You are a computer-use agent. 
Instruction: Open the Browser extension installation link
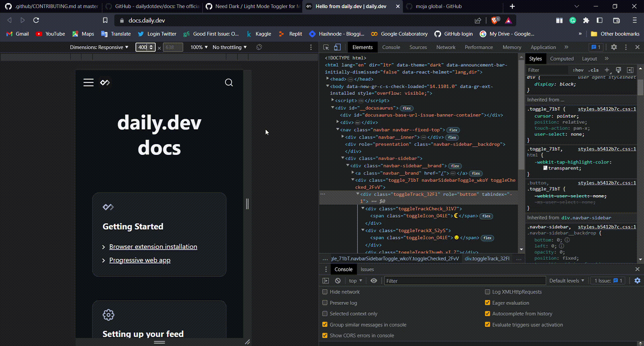point(153,246)
